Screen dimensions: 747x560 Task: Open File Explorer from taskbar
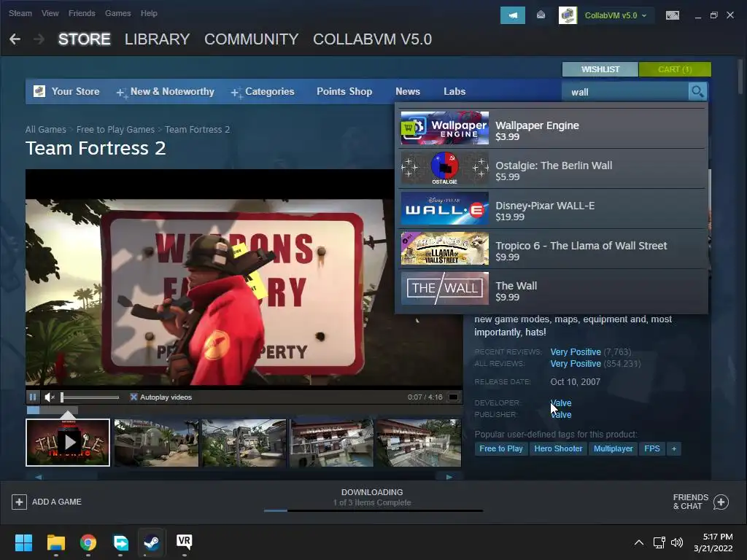tap(55, 542)
